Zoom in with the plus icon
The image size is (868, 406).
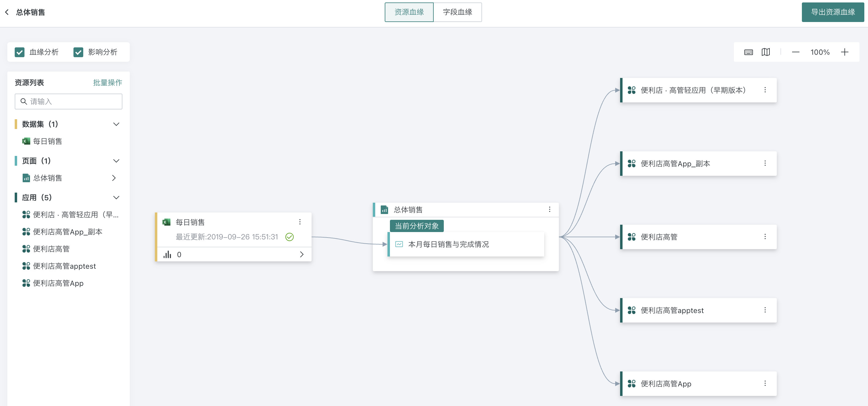[x=844, y=52]
